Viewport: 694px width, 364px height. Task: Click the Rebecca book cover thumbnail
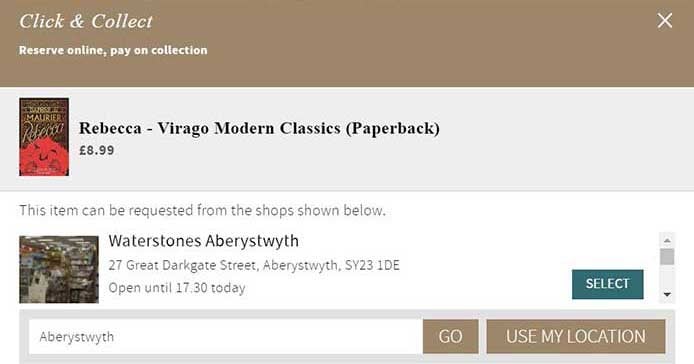44,137
